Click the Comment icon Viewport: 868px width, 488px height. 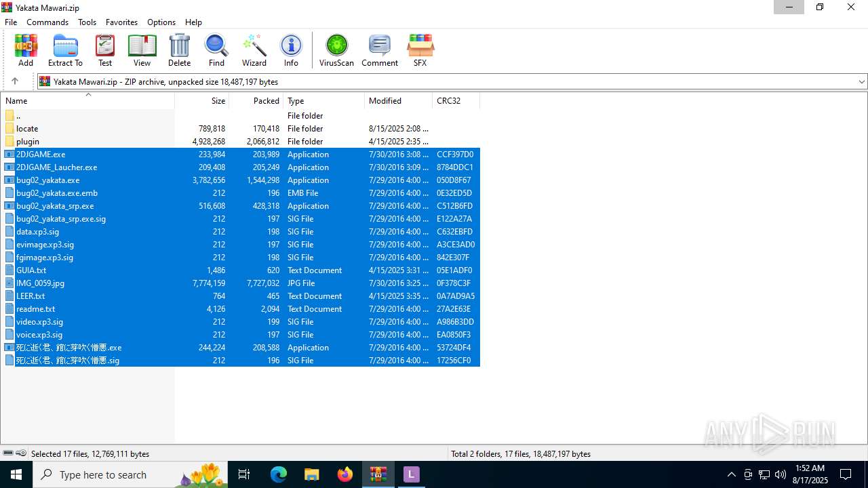click(x=379, y=51)
